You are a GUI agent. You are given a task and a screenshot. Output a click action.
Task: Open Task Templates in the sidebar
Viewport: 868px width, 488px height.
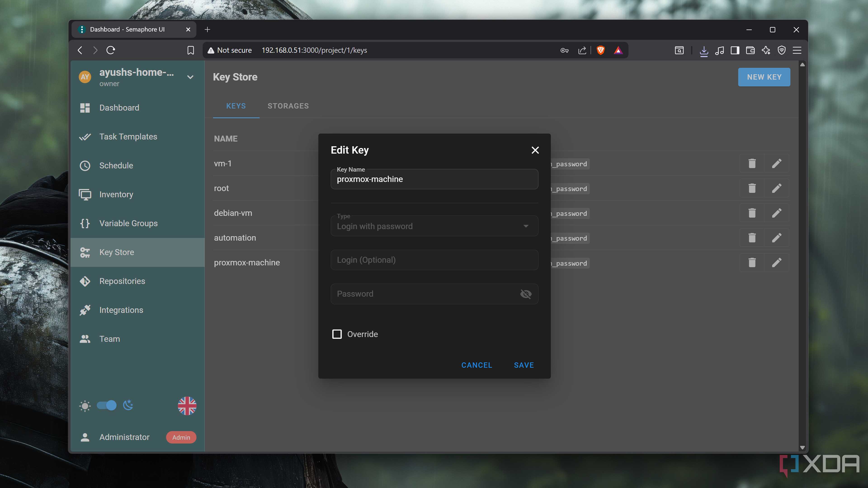[137, 137]
